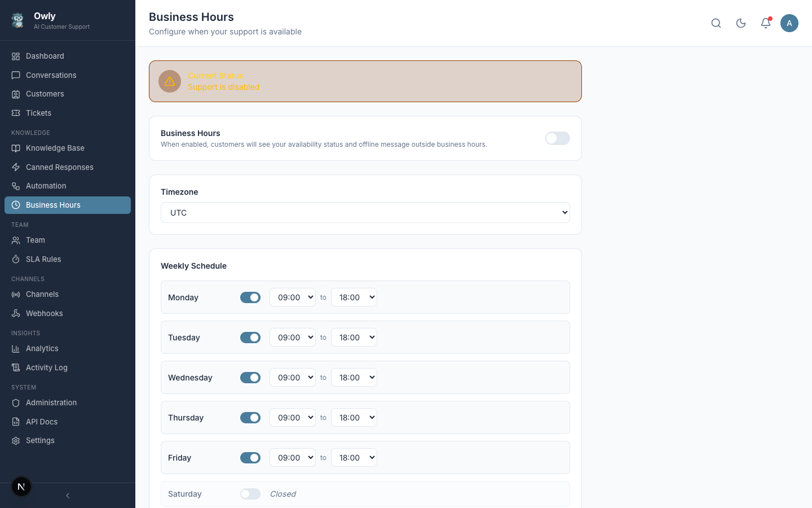Click the SLA Rules timer icon
This screenshot has width=812, height=508.
[16, 259]
